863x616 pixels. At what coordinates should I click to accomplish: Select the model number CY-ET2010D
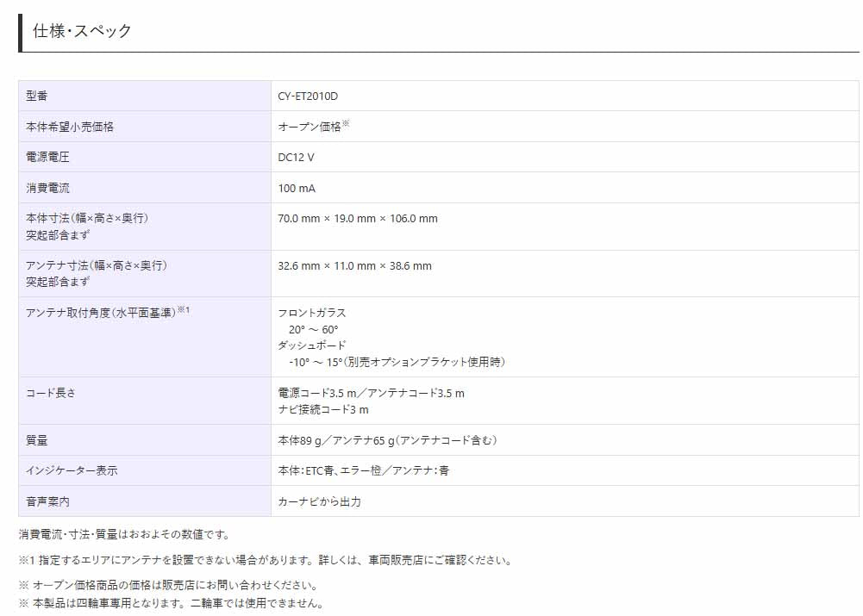tap(315, 96)
